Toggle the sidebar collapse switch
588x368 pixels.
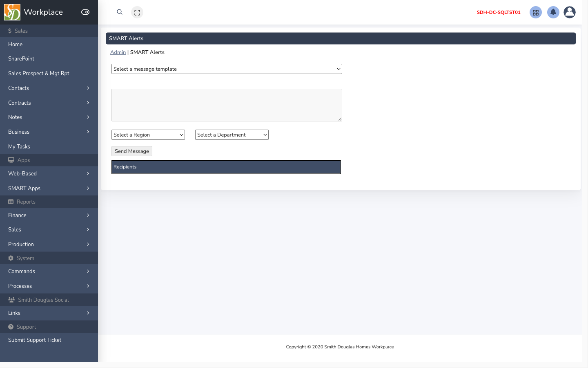tap(85, 12)
